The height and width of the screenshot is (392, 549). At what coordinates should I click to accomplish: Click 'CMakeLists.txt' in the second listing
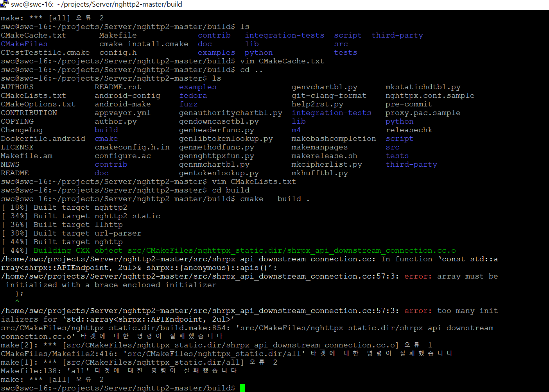click(34, 95)
